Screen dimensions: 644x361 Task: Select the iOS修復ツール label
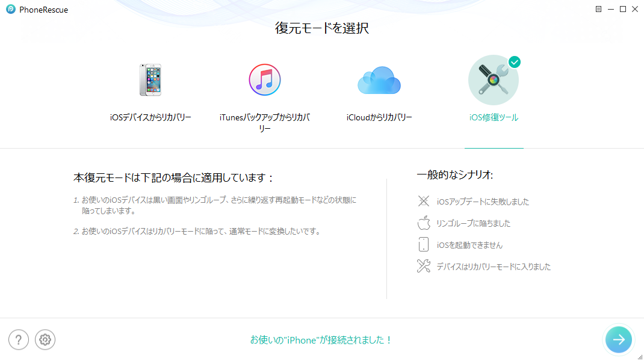(x=494, y=117)
